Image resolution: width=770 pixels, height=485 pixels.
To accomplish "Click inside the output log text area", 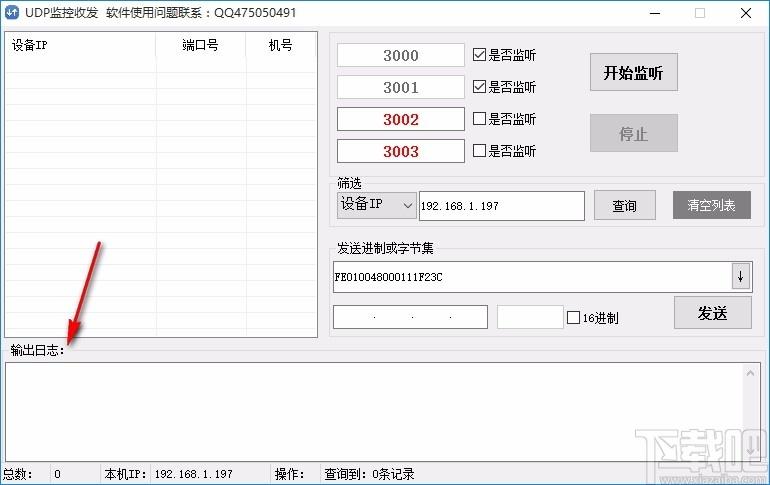I will [376, 411].
